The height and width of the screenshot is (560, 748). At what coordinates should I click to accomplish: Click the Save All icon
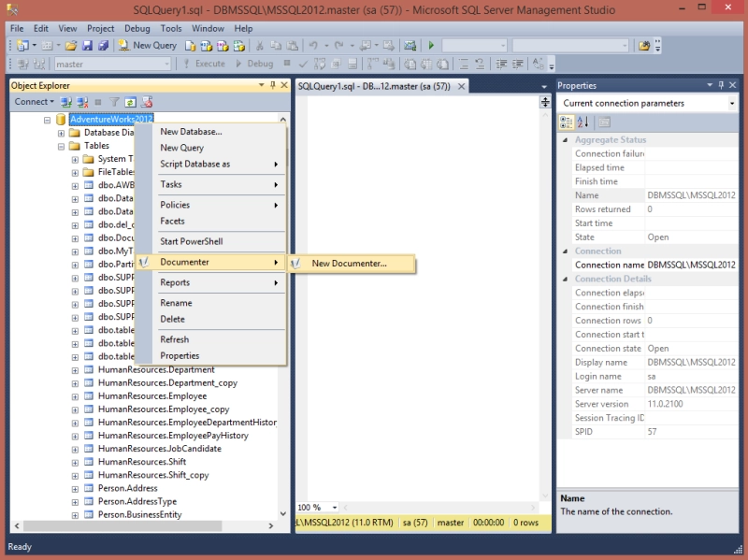[x=103, y=46]
